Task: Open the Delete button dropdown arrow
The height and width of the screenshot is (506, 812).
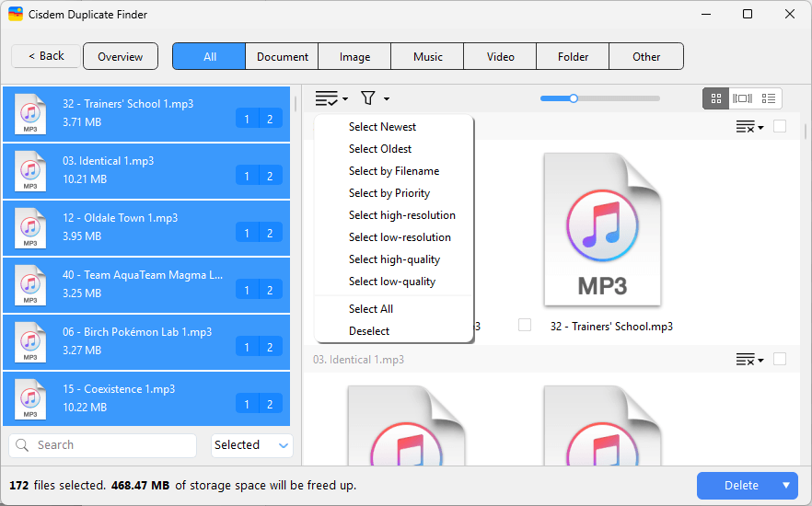Action: pyautogui.click(x=786, y=486)
